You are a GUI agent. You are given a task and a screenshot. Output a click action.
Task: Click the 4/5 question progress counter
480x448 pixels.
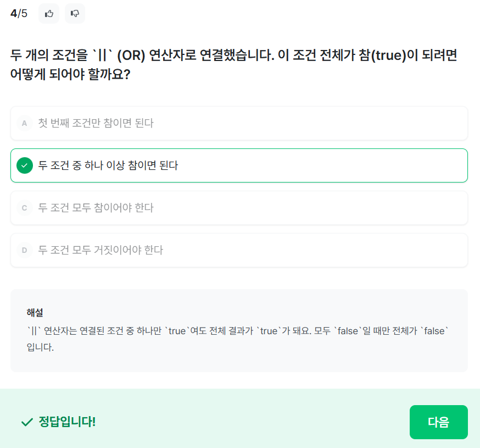(19, 14)
